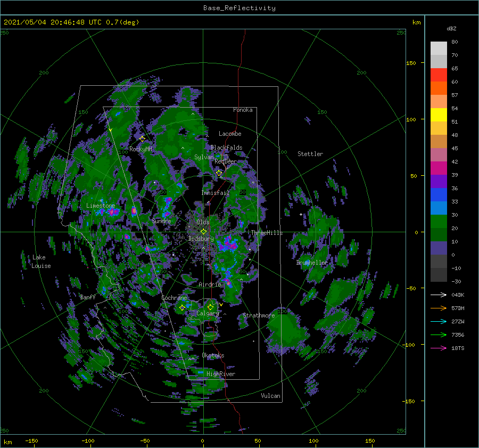Click the Lacombe label

(x=230, y=134)
